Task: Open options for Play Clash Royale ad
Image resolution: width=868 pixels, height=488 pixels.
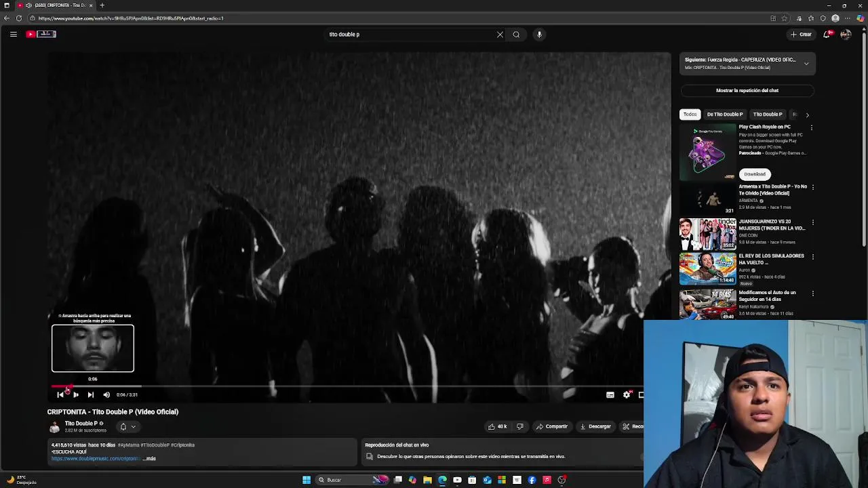Action: [x=812, y=127]
